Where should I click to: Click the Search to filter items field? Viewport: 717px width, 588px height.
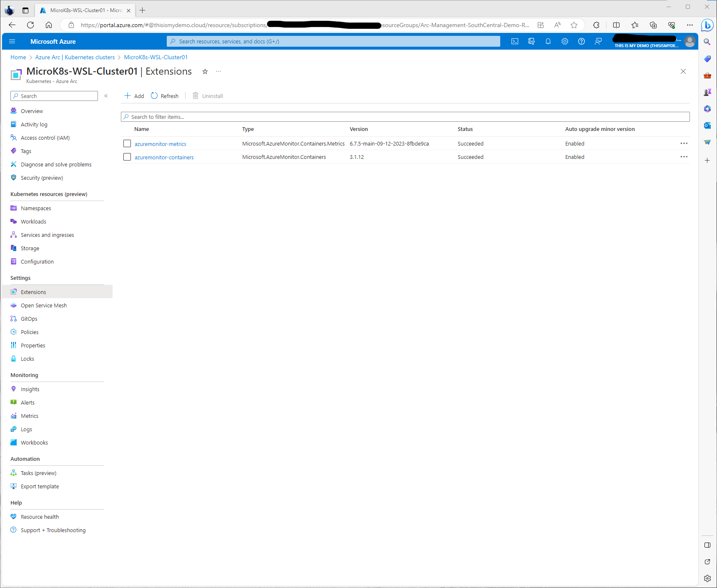(405, 117)
